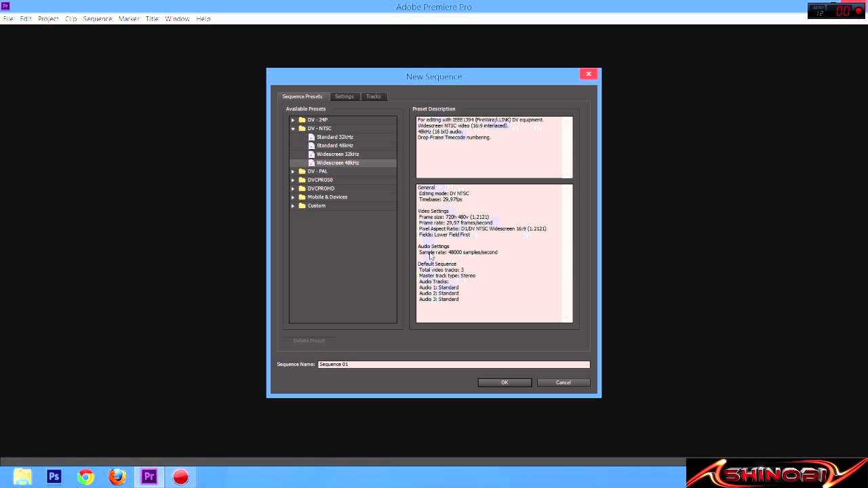The height and width of the screenshot is (488, 868).
Task: Open the Edit menu
Action: click(26, 19)
